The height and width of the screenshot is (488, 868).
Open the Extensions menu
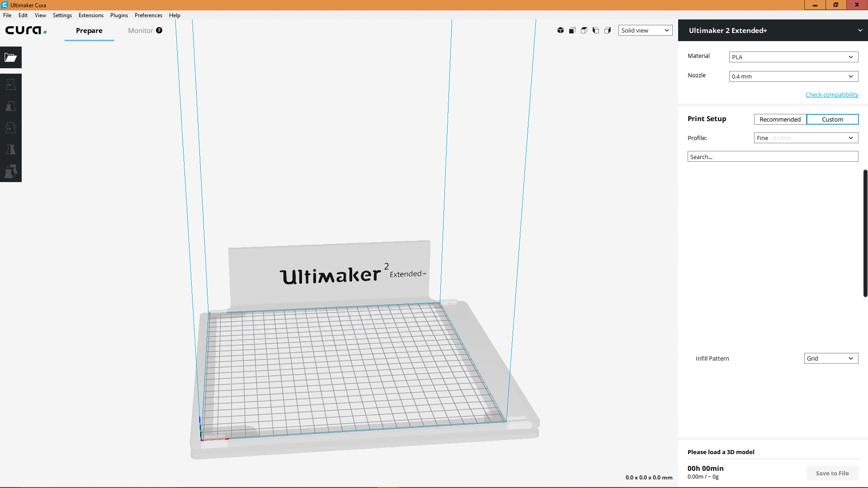[x=91, y=15]
